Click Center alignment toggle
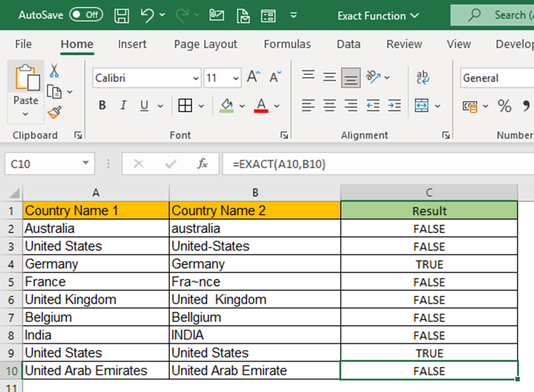 329,105
